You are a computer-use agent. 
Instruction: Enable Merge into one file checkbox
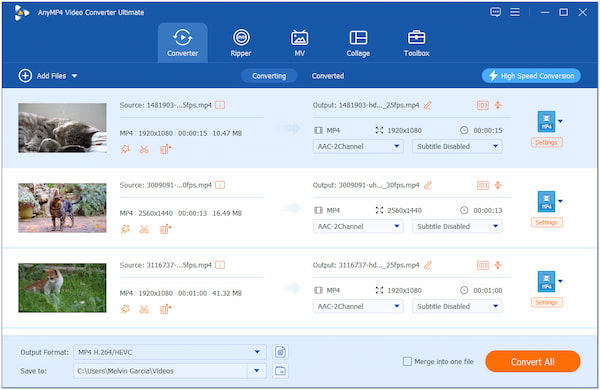tap(408, 361)
